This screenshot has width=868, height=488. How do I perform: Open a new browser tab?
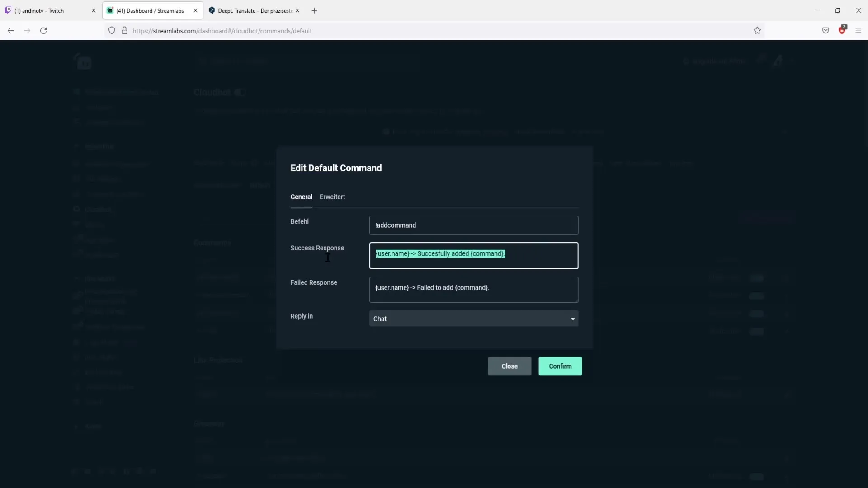pyautogui.click(x=314, y=10)
